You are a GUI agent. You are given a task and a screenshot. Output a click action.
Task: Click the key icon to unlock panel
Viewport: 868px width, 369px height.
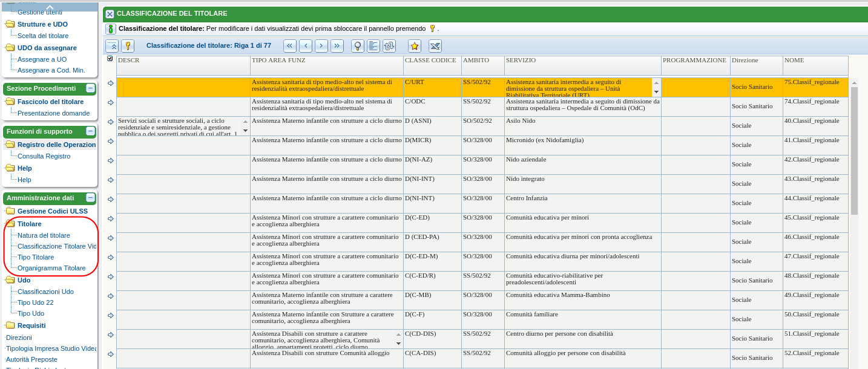click(x=127, y=46)
